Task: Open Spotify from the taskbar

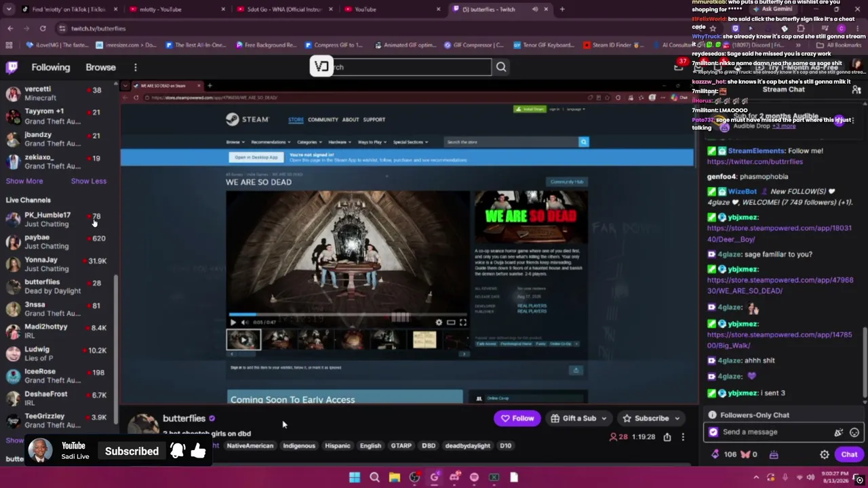Action: click(474, 477)
